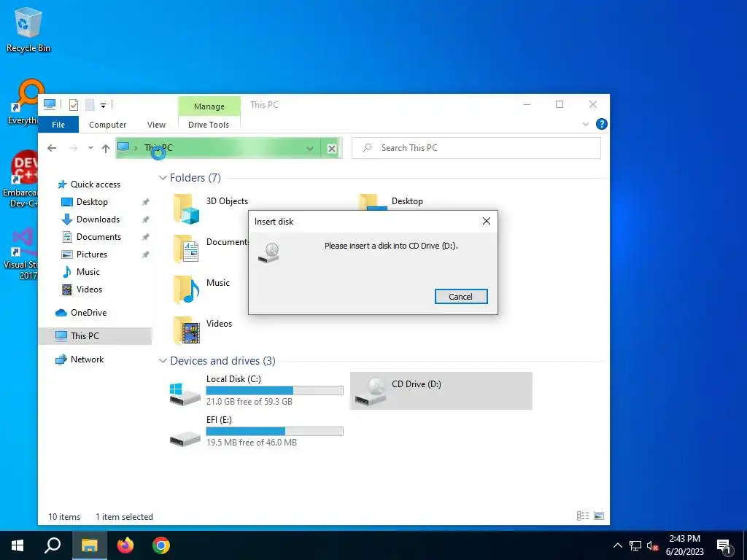Close the Insert disk dialog with X

[x=487, y=222]
